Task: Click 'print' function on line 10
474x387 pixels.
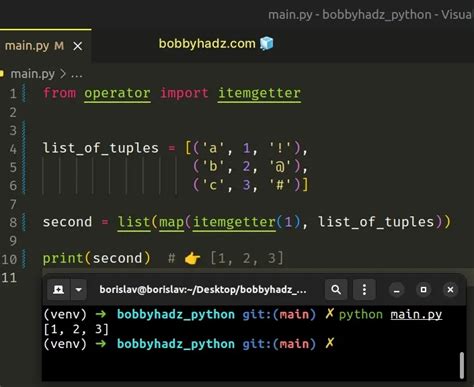Action: [x=63, y=259]
